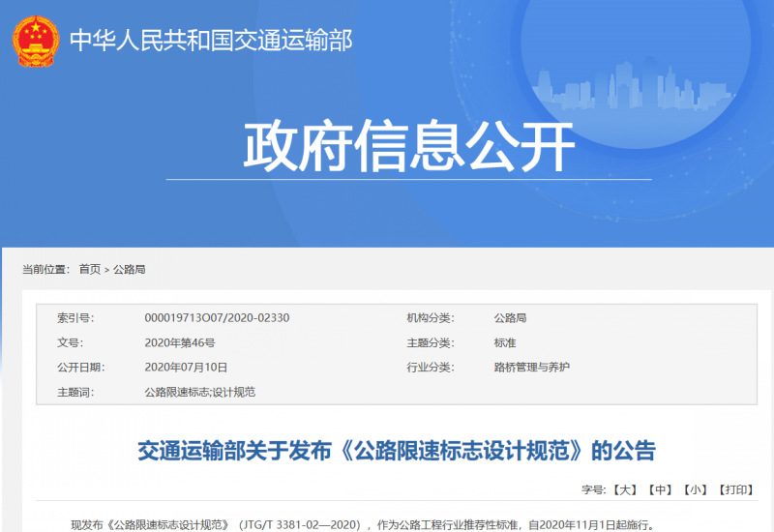Click the publication date 2020年07月10日
Image resolution: width=774 pixels, height=532 pixels.
click(x=185, y=367)
